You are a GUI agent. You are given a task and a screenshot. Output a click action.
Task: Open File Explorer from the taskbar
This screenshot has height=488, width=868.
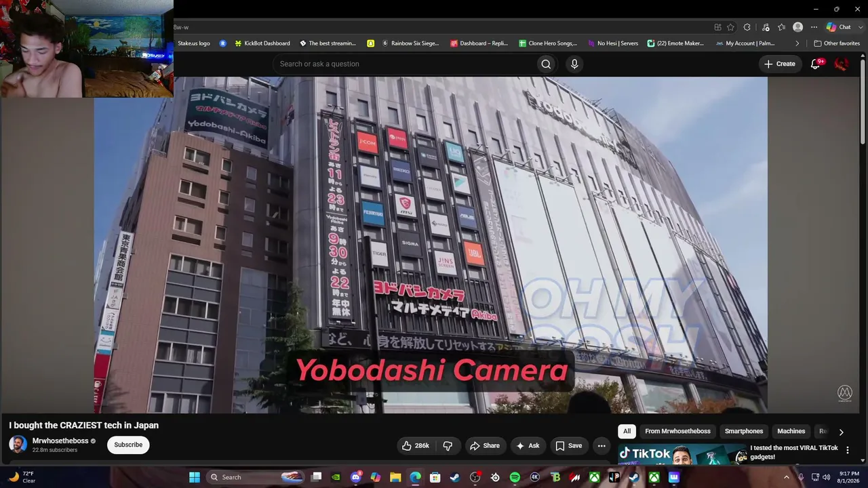395,477
